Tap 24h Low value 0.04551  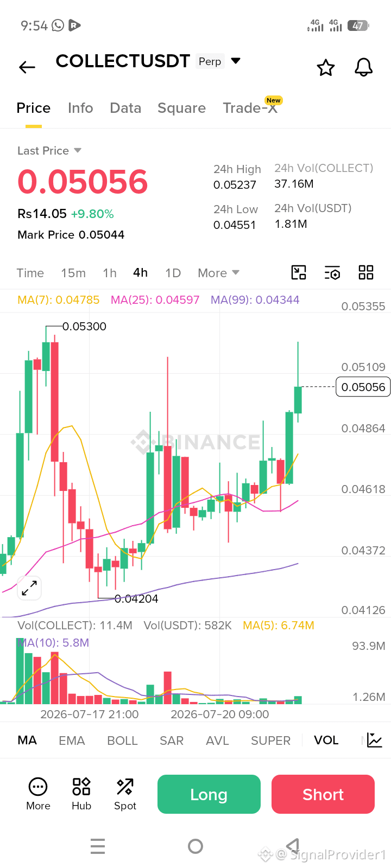click(235, 225)
